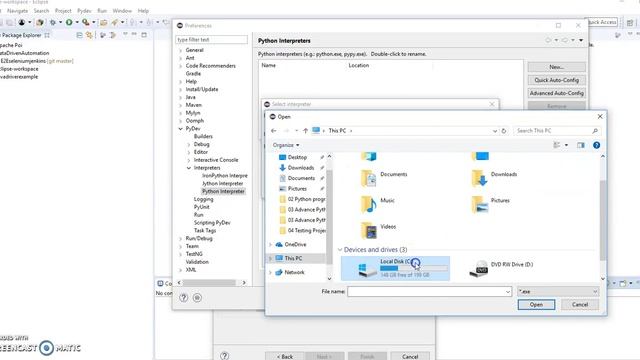Open the Help menu in Eclipse
Viewport: 640px width, 360px height.
[x=143, y=11]
